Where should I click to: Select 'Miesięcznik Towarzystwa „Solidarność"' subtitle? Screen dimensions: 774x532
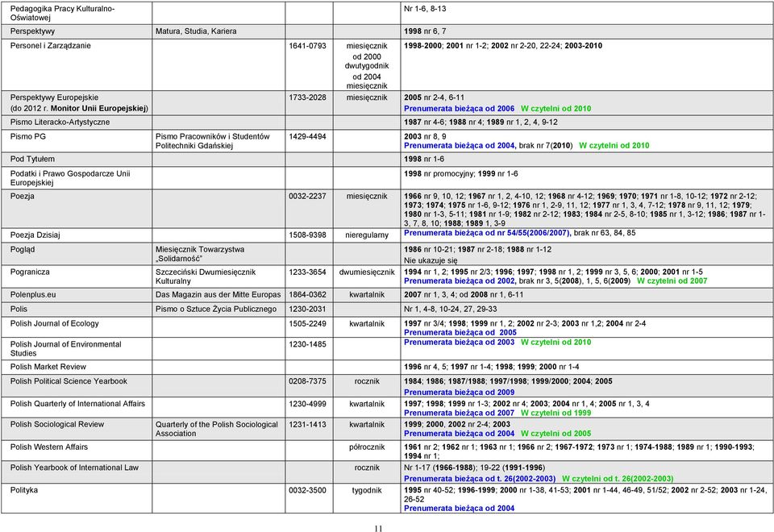(x=200, y=254)
